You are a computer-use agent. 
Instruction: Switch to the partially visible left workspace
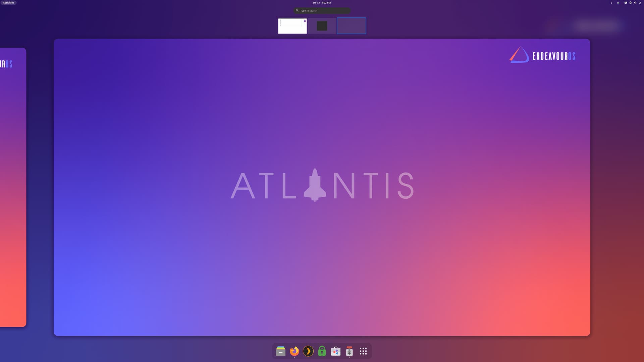[13, 187]
